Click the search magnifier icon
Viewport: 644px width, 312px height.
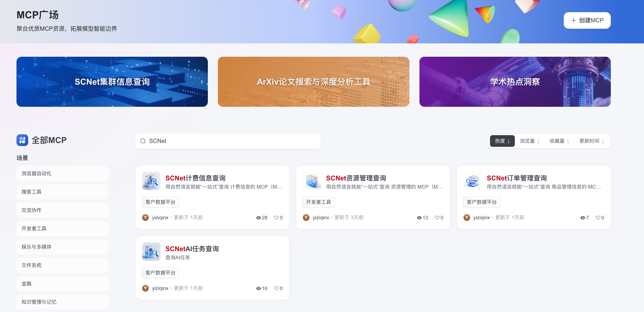(x=143, y=141)
